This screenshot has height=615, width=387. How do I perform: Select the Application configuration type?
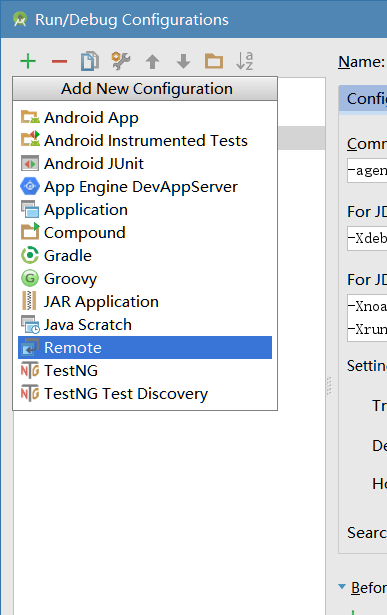point(145,209)
